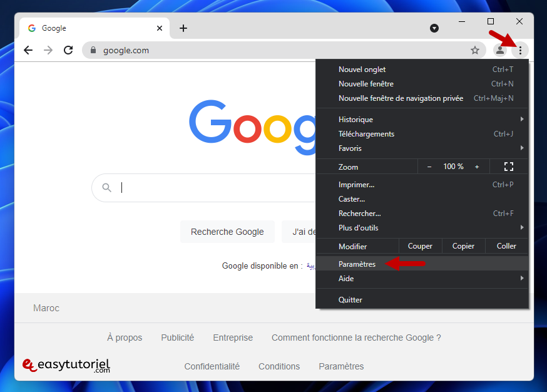Maximize the Chrome window
Viewport: 547px width, 392px height.
(491, 22)
